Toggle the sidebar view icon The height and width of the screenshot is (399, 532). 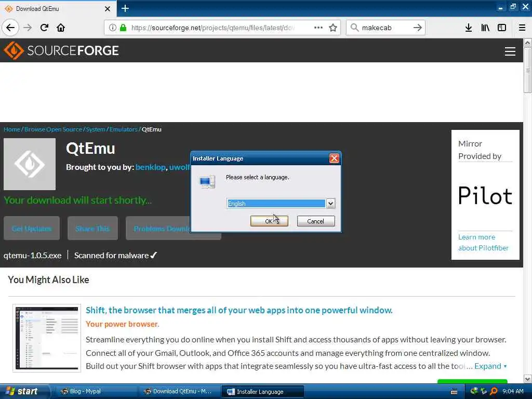pyautogui.click(x=502, y=28)
